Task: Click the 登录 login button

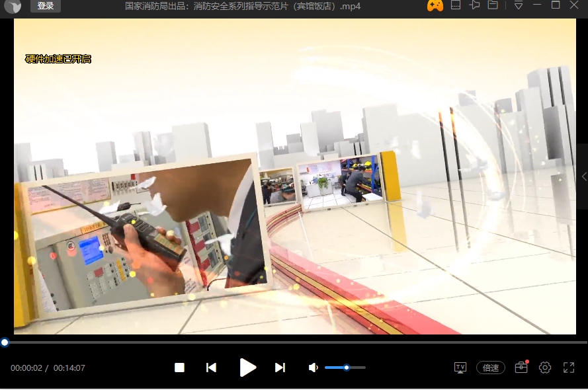Action: (x=46, y=6)
